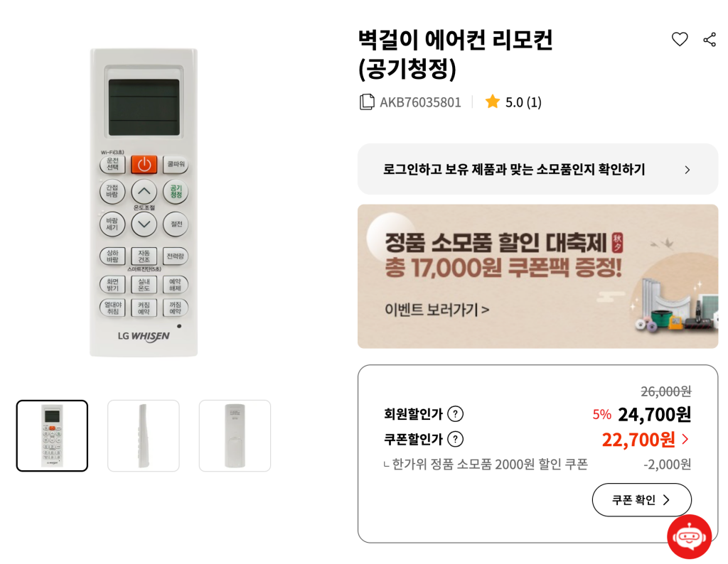
Task: Open the 이벤트 보러가기 link
Action: [437, 310]
